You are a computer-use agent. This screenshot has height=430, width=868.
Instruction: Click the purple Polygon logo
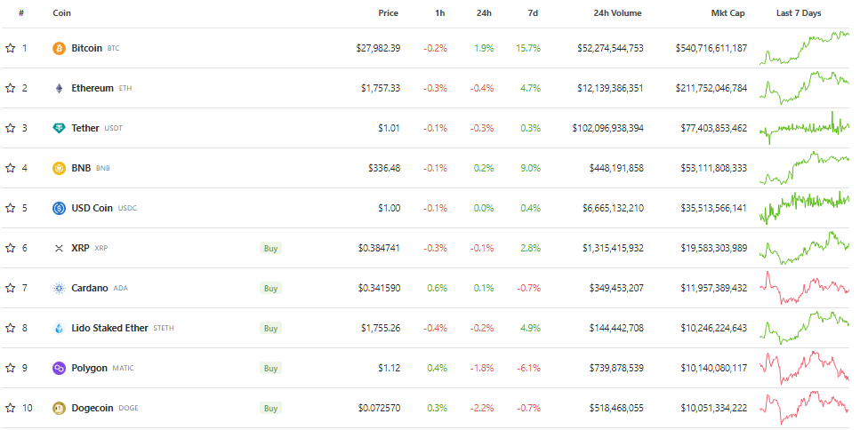click(59, 368)
